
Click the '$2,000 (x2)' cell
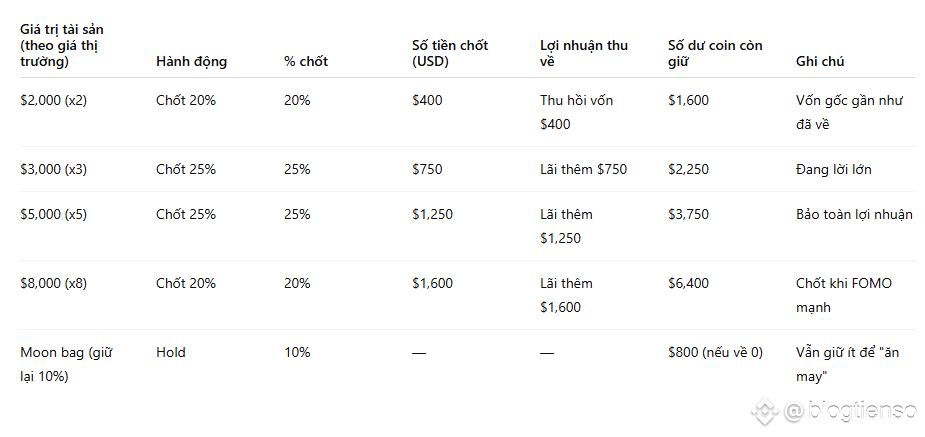click(x=53, y=100)
